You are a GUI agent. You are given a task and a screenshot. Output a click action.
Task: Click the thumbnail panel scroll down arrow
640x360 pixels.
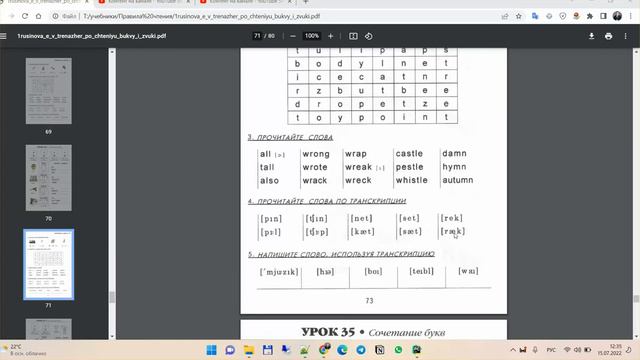pos(112,336)
